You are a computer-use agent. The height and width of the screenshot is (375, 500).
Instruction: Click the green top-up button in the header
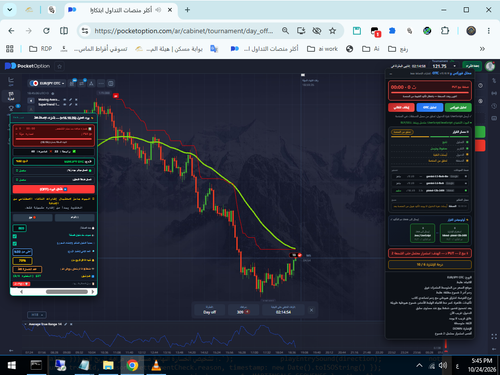[x=472, y=66]
